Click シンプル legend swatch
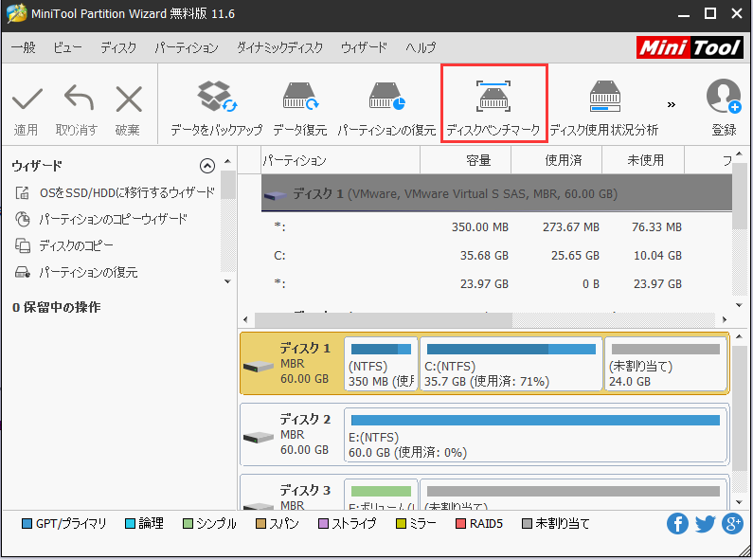Image resolution: width=753 pixels, height=560 pixels. click(188, 523)
